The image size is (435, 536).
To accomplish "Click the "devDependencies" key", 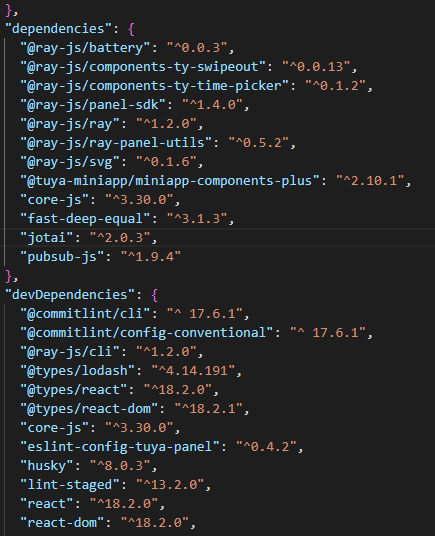I will 70,295.
